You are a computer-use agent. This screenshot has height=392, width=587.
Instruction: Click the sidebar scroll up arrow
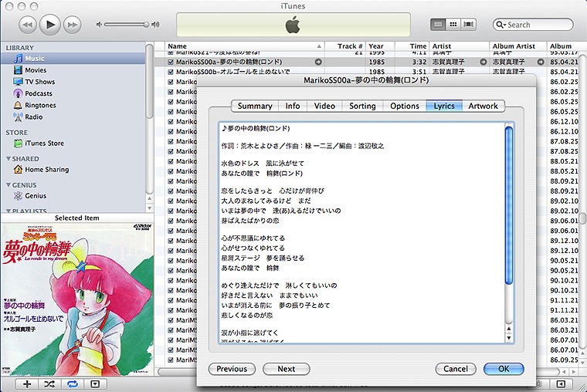click(x=149, y=198)
